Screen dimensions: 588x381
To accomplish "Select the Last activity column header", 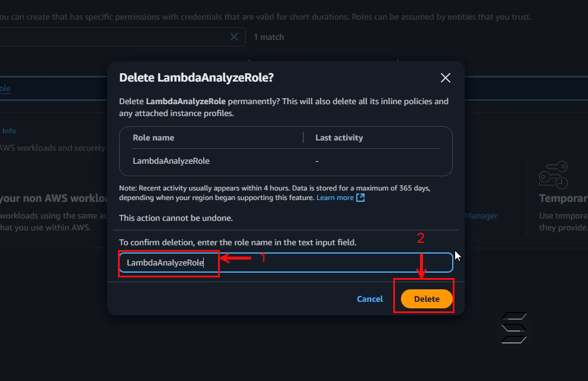I will point(339,138).
